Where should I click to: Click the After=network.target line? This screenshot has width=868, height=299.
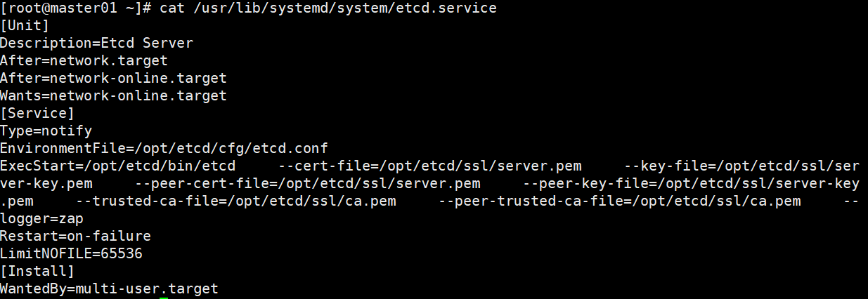click(x=84, y=61)
